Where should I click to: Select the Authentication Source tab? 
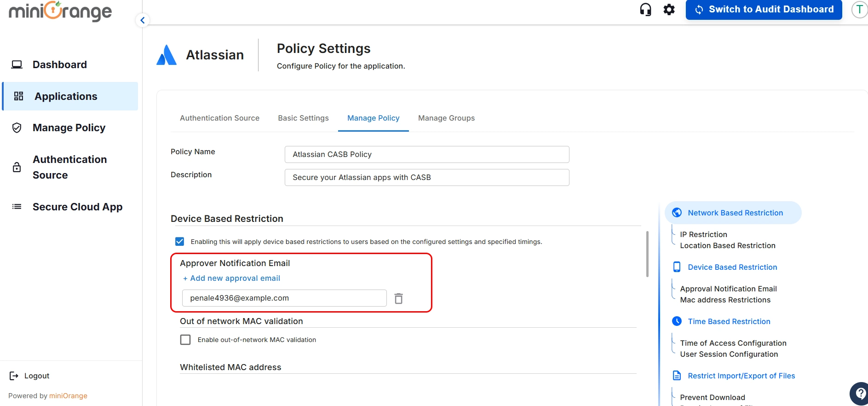pos(219,118)
